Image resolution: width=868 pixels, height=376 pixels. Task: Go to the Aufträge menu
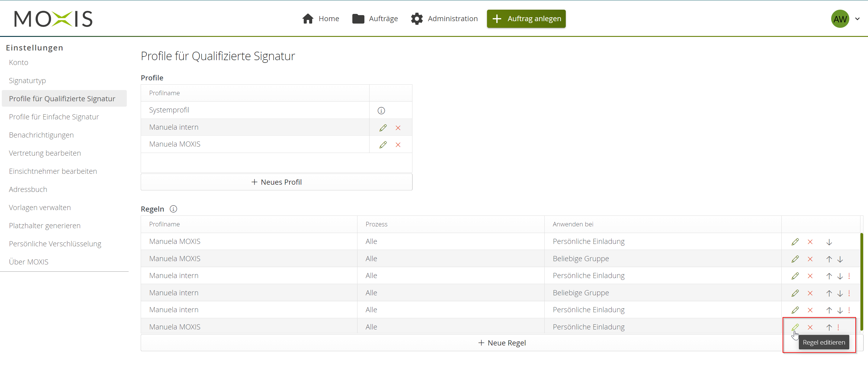point(375,19)
